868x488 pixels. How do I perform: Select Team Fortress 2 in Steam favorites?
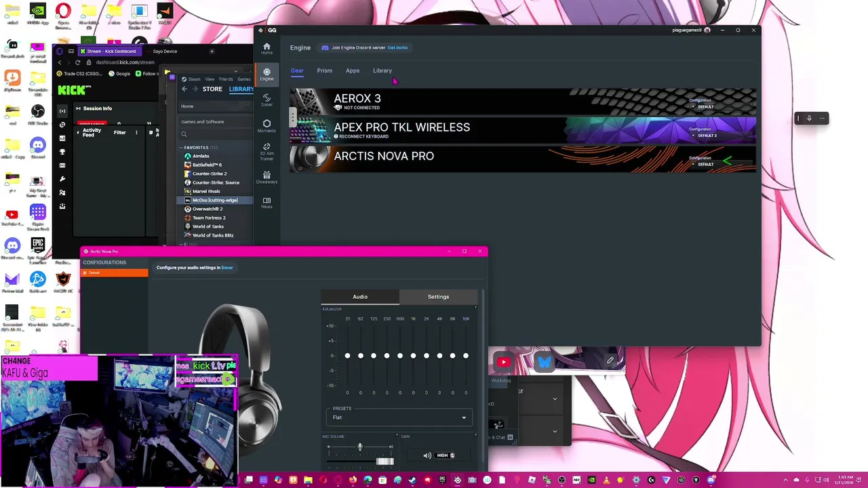coord(209,218)
